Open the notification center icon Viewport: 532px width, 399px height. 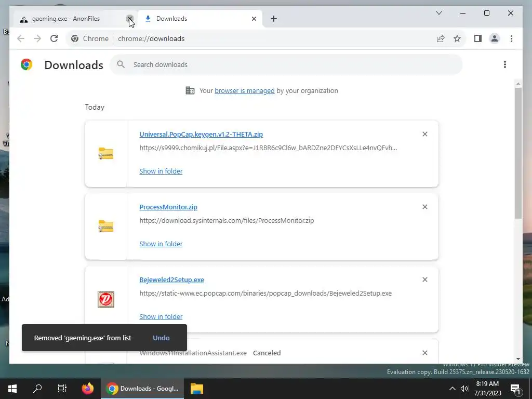515,389
